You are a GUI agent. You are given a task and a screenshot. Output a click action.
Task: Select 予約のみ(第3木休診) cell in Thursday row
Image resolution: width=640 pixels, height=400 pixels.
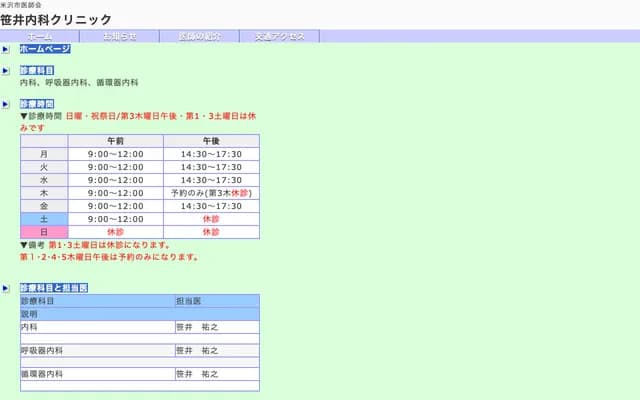tap(211, 192)
